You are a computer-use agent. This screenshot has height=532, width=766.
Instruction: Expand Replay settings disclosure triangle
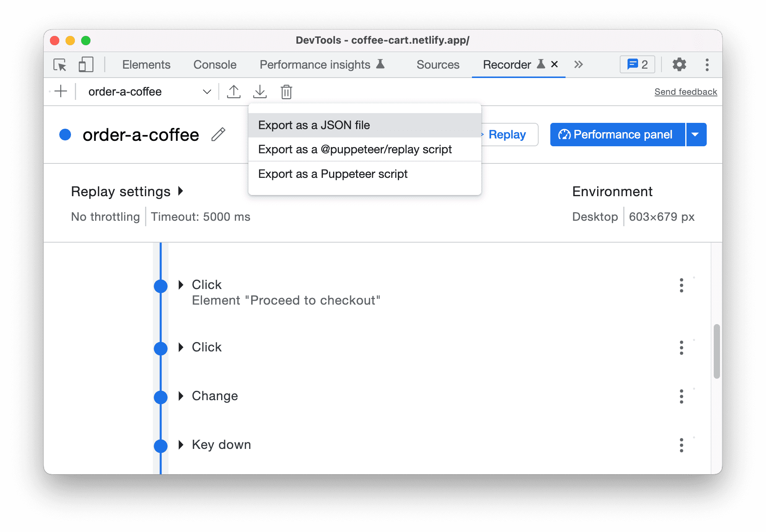point(182,191)
